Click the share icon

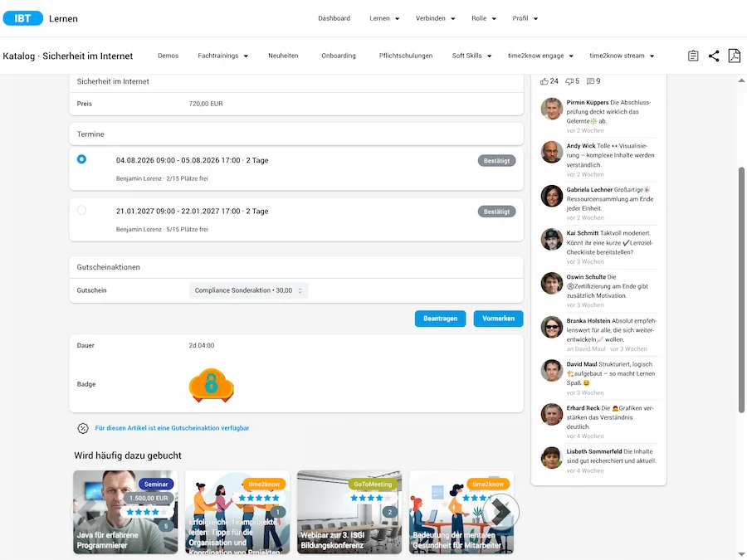click(x=714, y=56)
